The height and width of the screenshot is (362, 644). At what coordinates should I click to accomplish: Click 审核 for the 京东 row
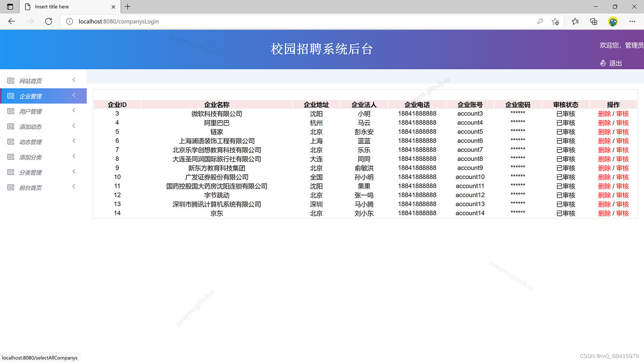[623, 213]
